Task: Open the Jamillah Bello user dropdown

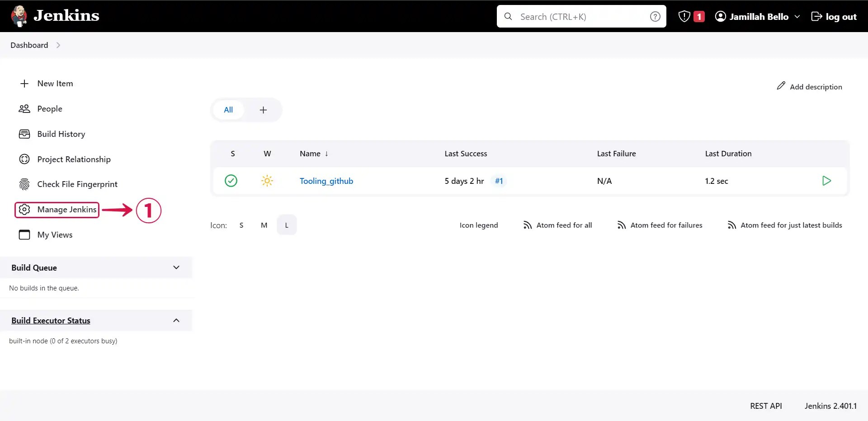Action: [x=758, y=16]
